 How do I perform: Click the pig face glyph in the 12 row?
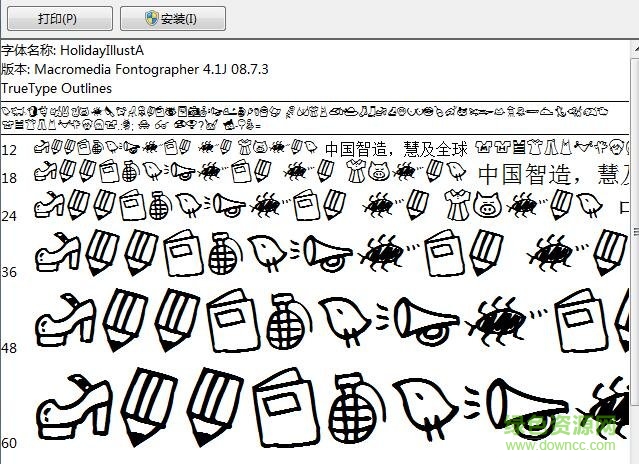click(260, 147)
